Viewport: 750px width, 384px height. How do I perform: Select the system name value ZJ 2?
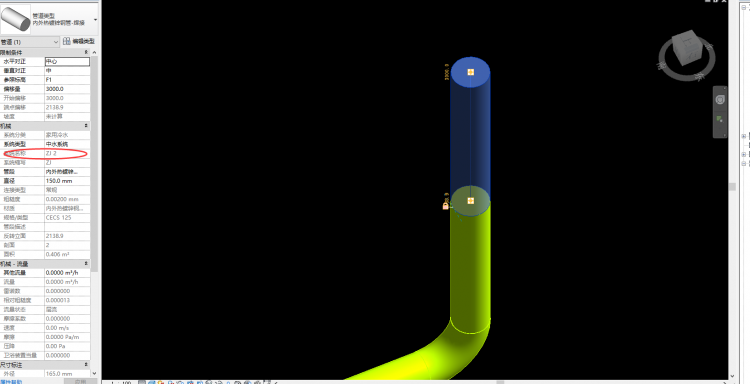tap(67, 153)
